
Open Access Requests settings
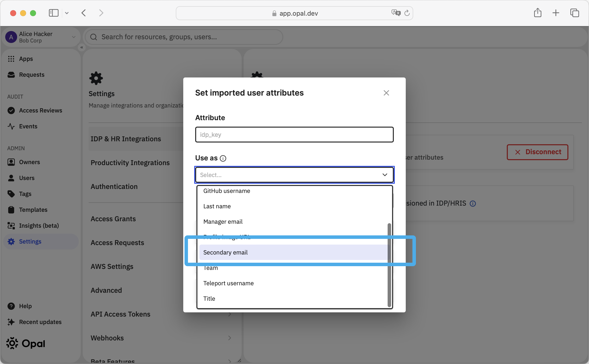(117, 243)
